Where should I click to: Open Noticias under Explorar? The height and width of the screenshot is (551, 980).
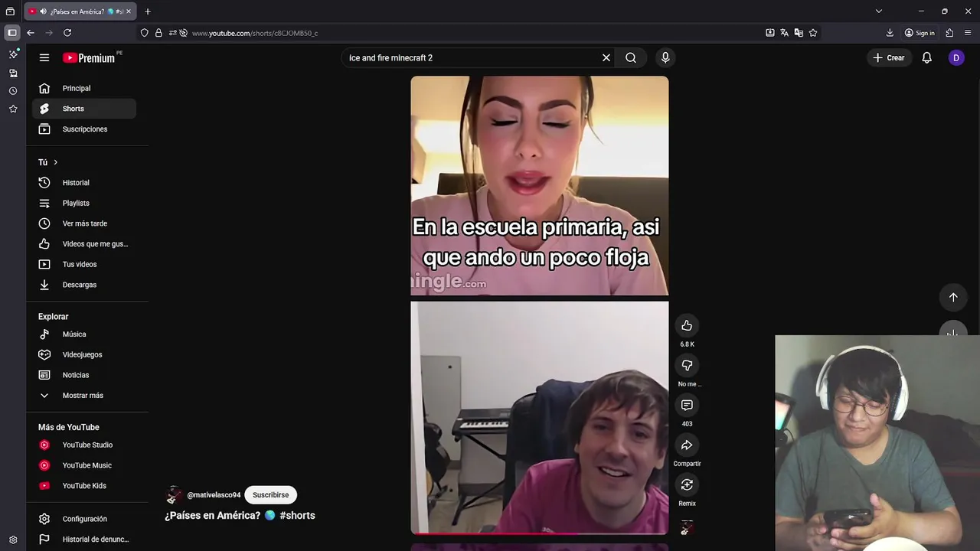pyautogui.click(x=84, y=375)
